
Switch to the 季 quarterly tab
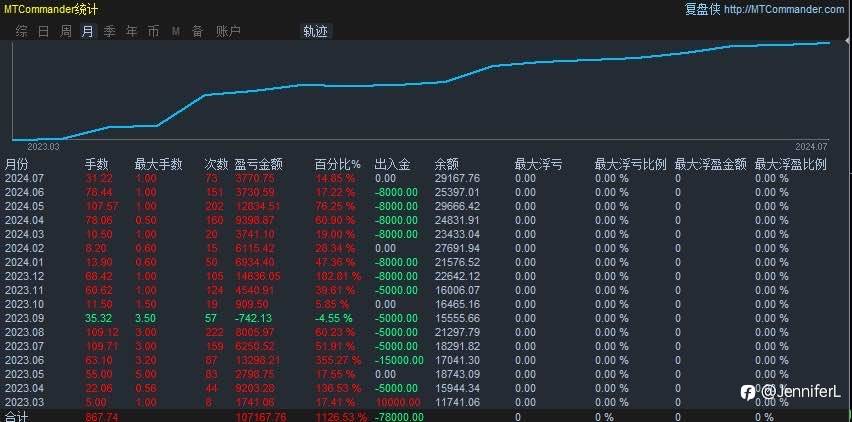click(110, 32)
